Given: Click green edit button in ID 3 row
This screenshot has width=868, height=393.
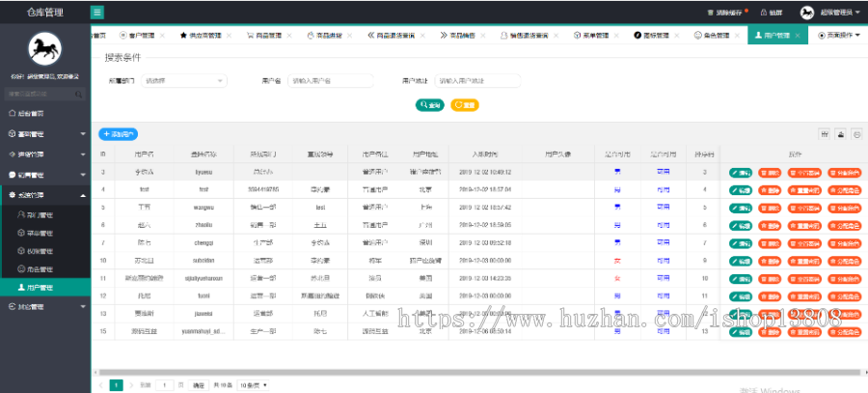Looking at the screenshot, I should (741, 173).
